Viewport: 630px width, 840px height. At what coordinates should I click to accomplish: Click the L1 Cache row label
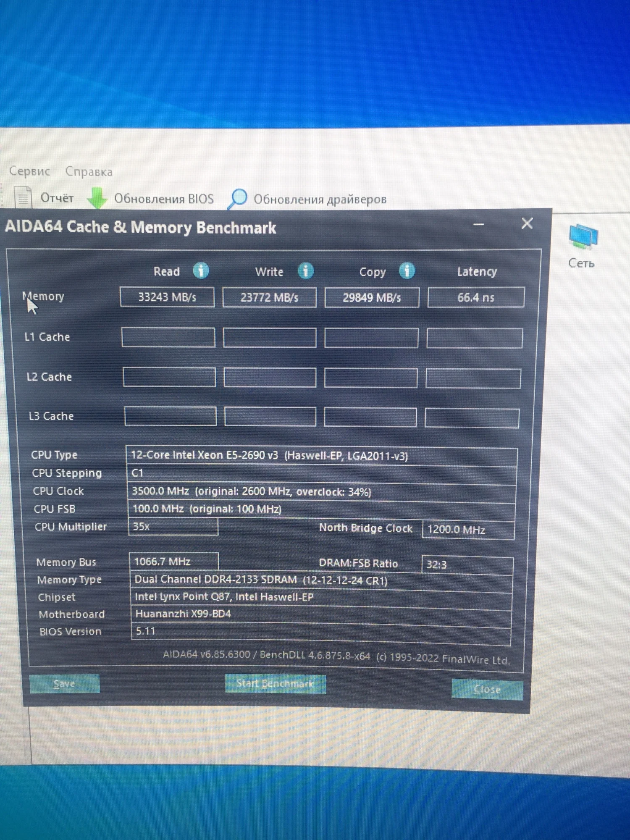[47, 337]
